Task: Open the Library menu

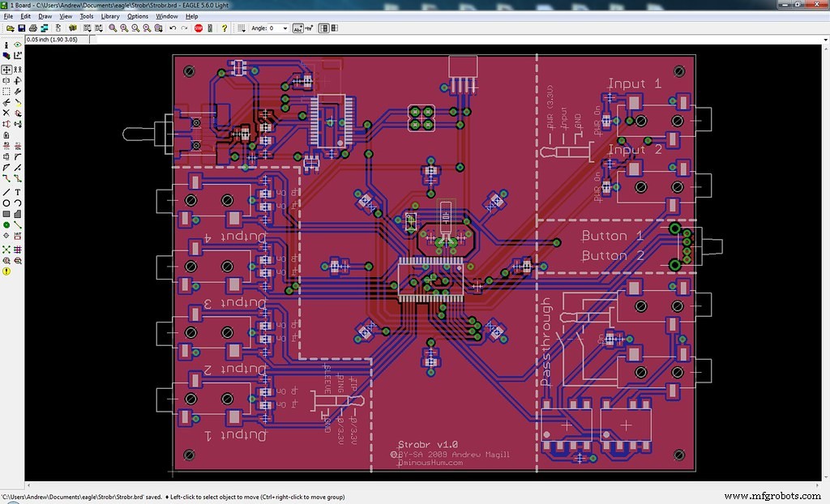Action: (x=111, y=15)
